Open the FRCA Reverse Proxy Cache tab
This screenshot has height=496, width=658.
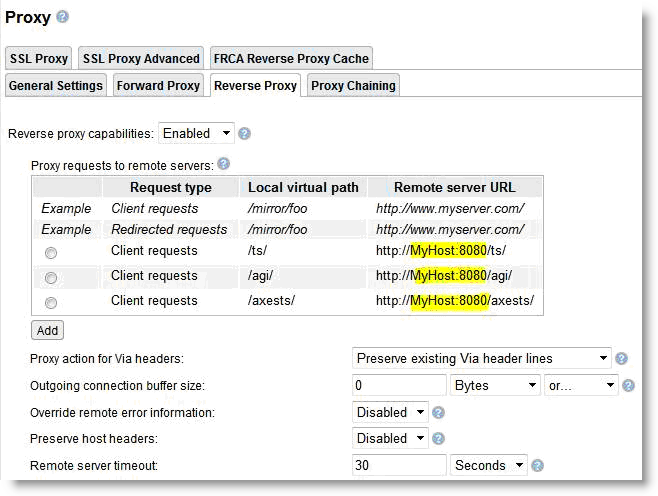(x=290, y=58)
